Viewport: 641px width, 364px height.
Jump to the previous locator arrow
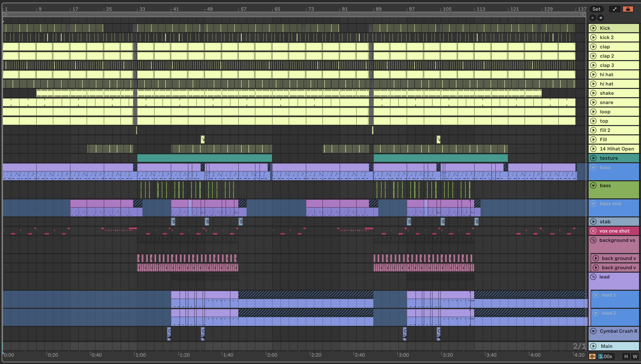click(593, 18)
